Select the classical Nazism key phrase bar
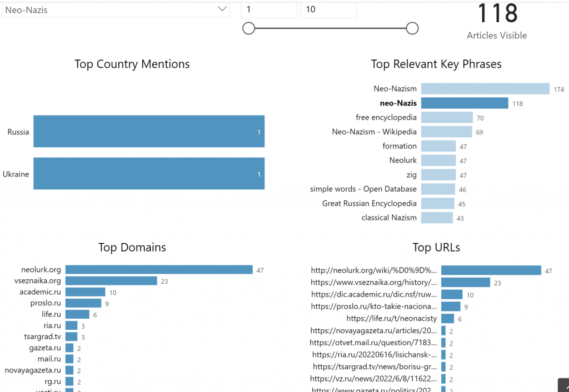The image size is (569, 392). (x=437, y=218)
